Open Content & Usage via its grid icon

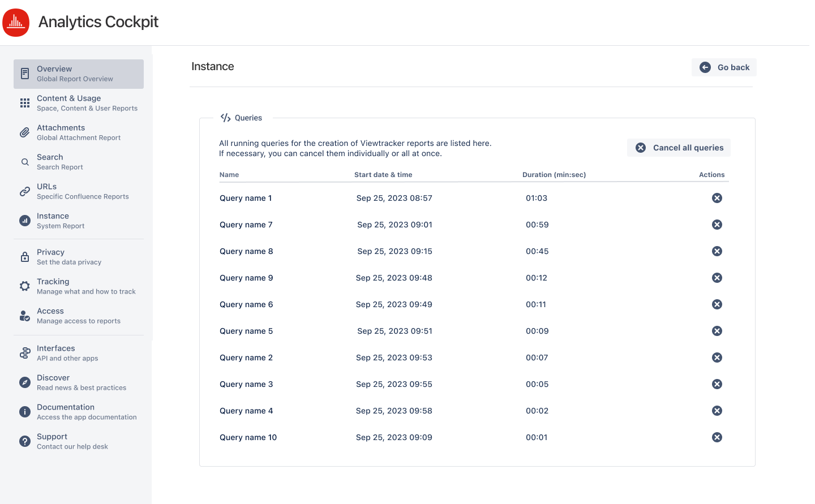[24, 103]
